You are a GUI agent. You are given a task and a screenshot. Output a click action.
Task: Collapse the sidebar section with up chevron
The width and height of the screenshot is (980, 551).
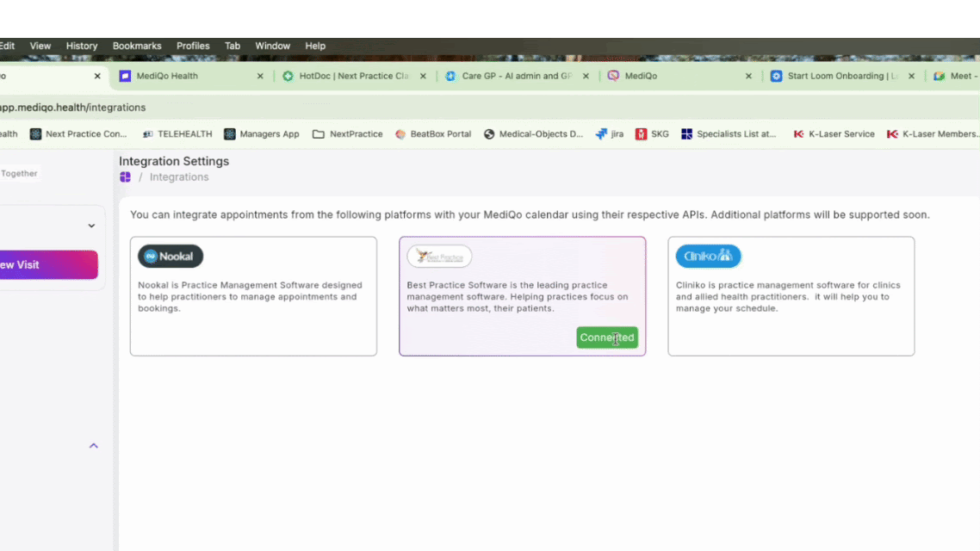coord(93,445)
